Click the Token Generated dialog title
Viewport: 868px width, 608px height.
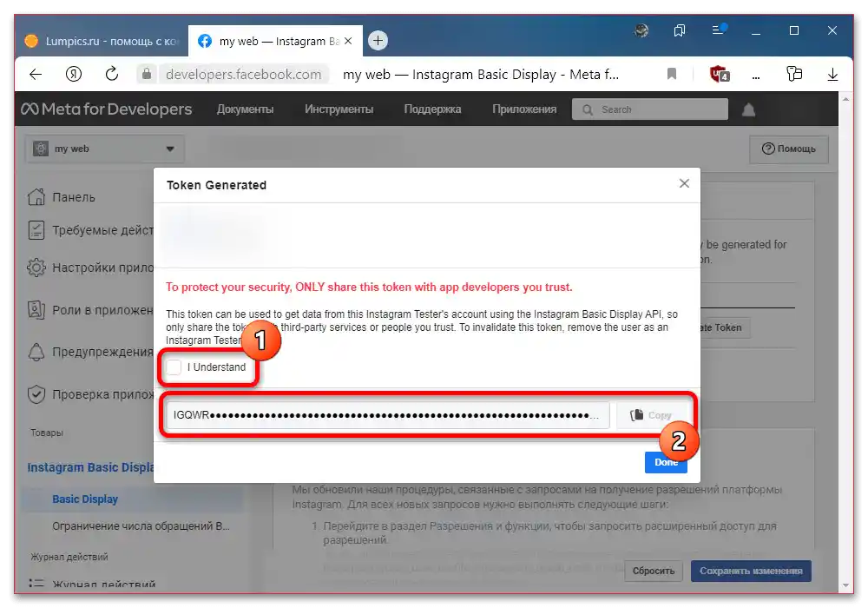point(216,185)
